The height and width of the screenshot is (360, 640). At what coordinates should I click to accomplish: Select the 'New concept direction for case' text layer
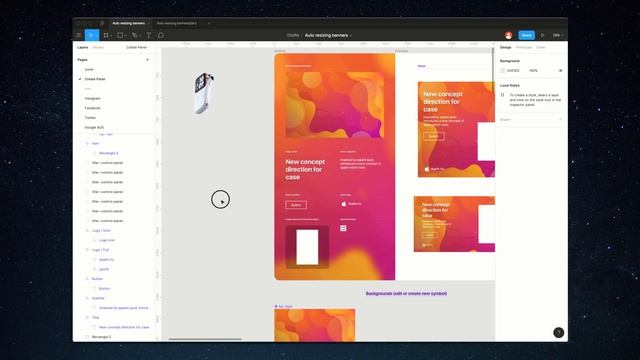pyautogui.click(x=124, y=327)
